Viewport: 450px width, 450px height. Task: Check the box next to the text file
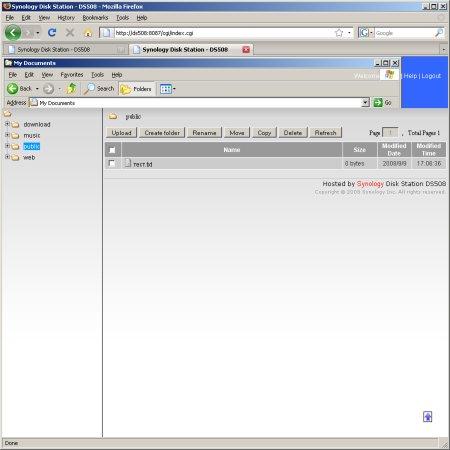pyautogui.click(x=112, y=163)
